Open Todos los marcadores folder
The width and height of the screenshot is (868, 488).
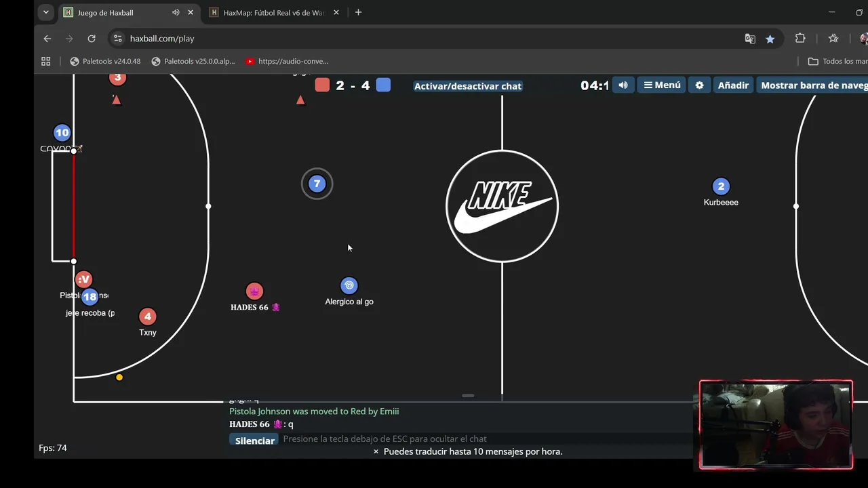pyautogui.click(x=838, y=61)
